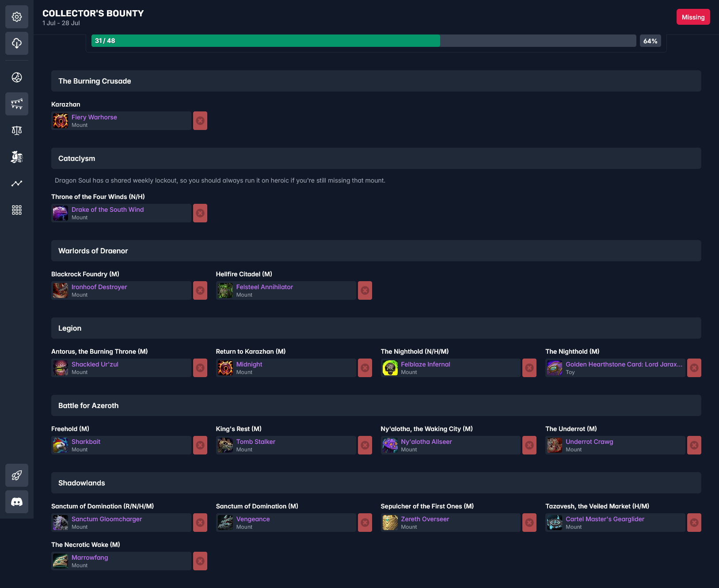Collapse the Shadowlands section header
Viewport: 719px width, 588px height.
(x=376, y=483)
